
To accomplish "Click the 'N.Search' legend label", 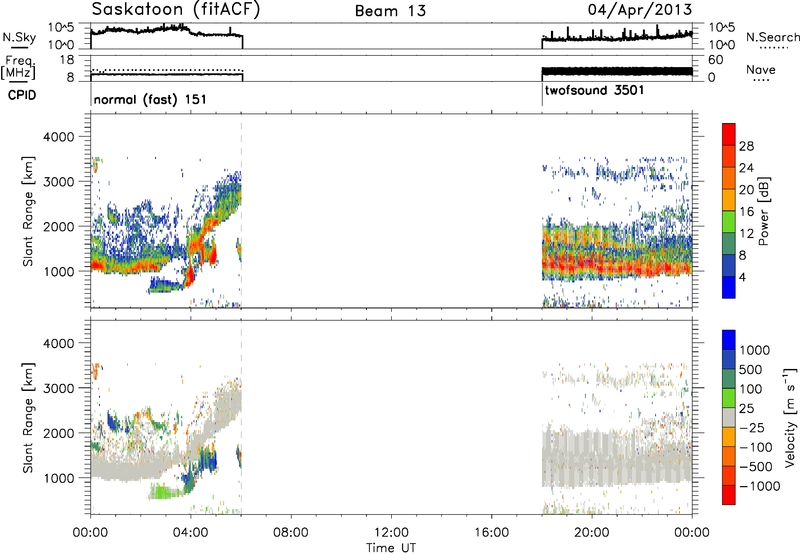I will 772,37.
